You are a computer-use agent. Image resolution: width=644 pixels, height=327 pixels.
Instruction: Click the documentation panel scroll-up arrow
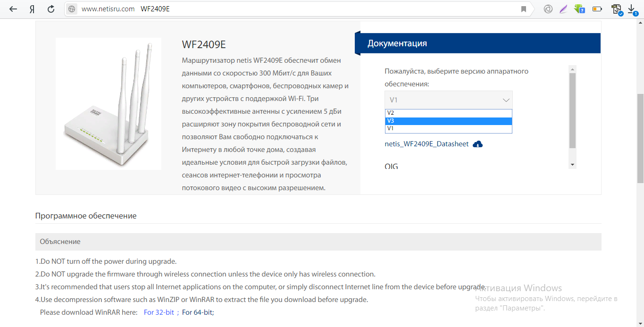(572, 69)
